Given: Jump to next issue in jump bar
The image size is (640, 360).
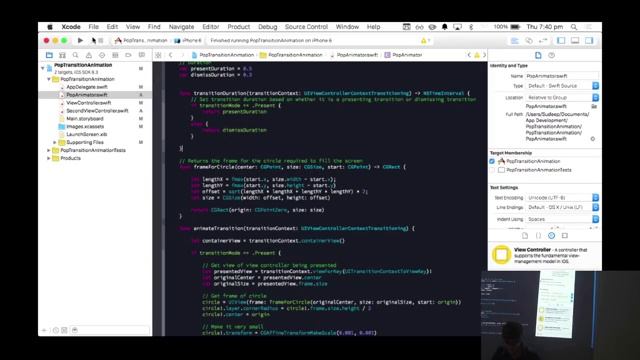Looking at the screenshot, I should click(484, 55).
